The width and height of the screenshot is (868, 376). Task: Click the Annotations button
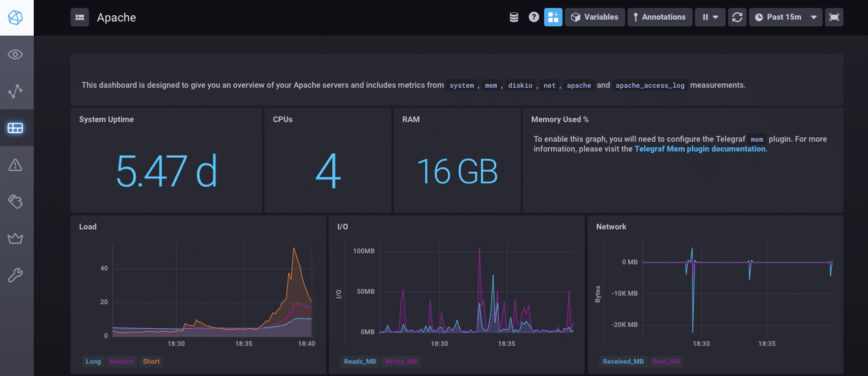coord(659,17)
